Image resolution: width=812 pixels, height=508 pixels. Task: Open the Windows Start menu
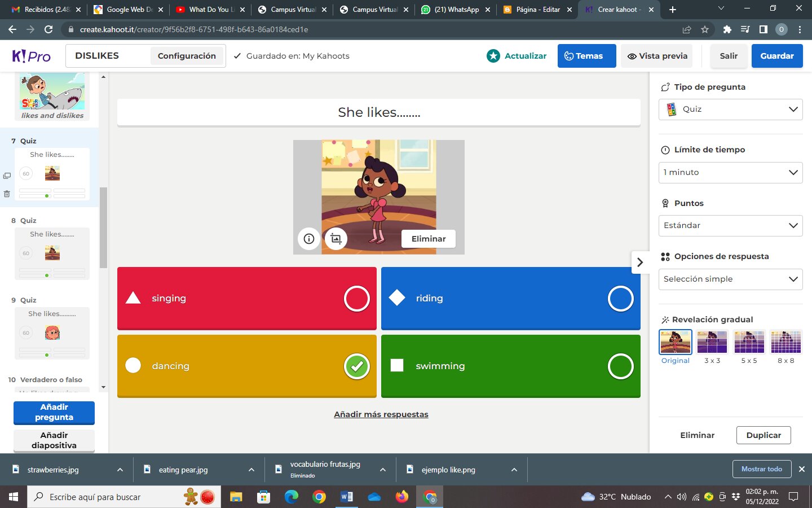tap(14, 497)
